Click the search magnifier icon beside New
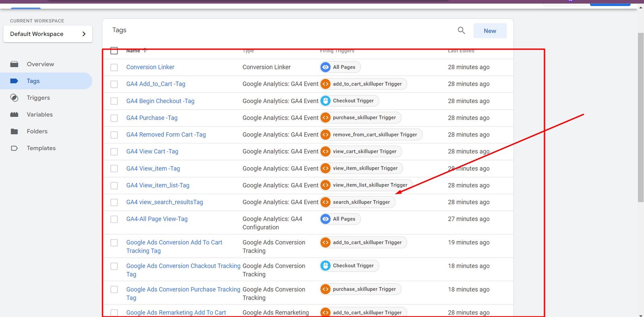This screenshot has height=317, width=644. pos(461,30)
